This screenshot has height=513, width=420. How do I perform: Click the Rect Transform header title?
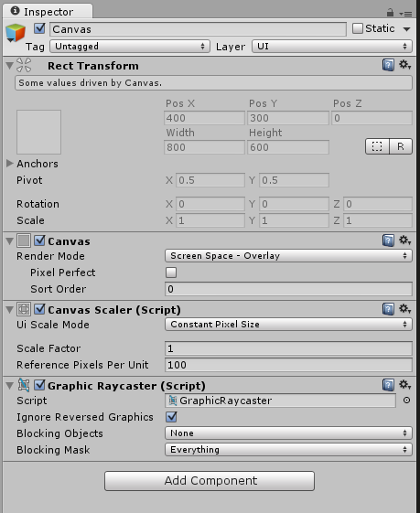click(93, 66)
